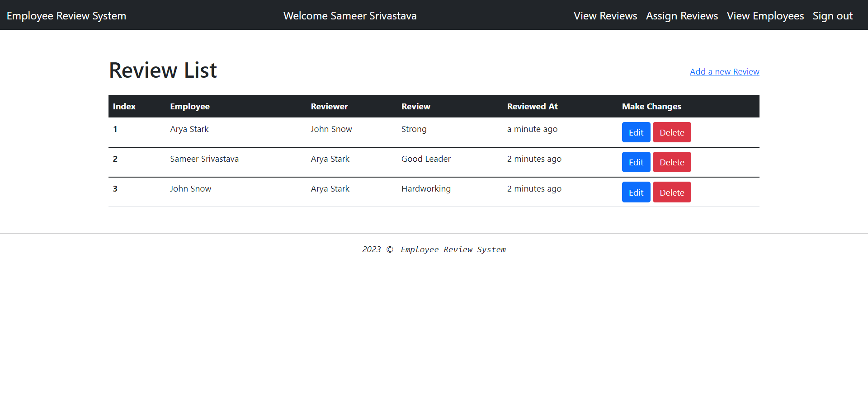Navigate to View Employees

click(x=765, y=15)
